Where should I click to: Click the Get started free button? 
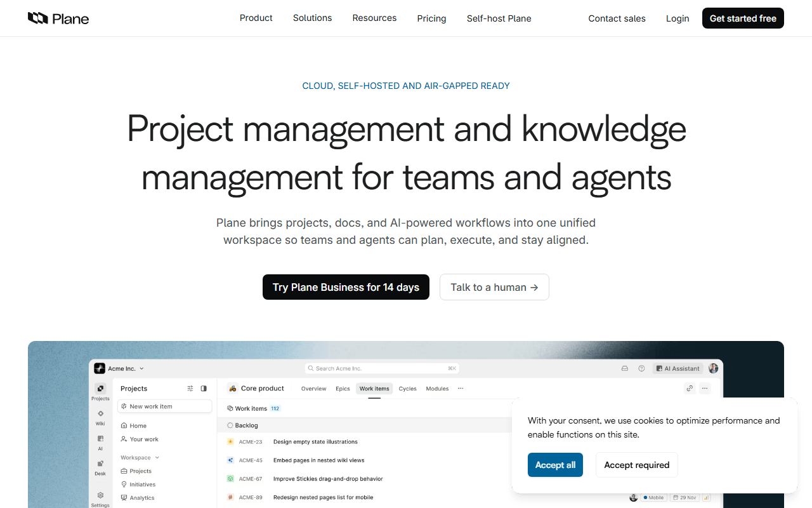(x=743, y=18)
